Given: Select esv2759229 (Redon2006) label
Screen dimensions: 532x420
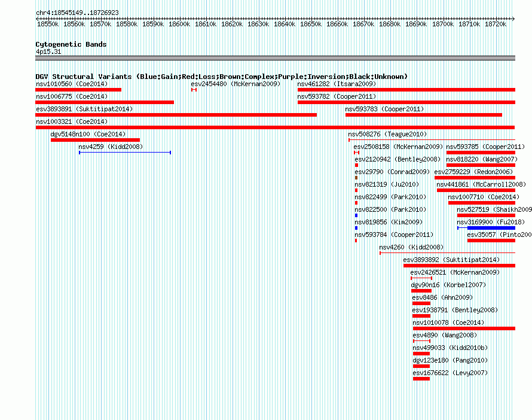Looking at the screenshot, I should coord(473,172).
